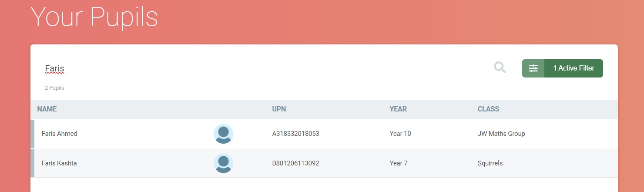Open the 1 Active Filter button
644x192 pixels.
coord(574,68)
